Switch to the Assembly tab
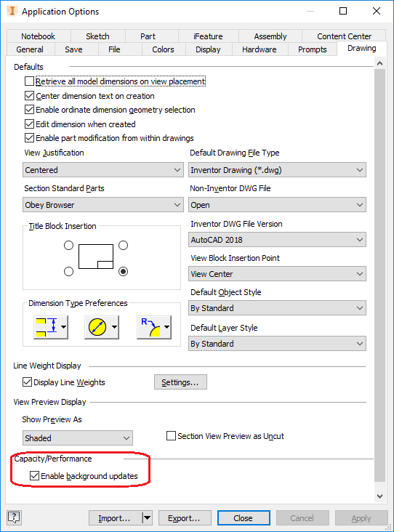Viewport: 394px width, 532px height. point(270,36)
